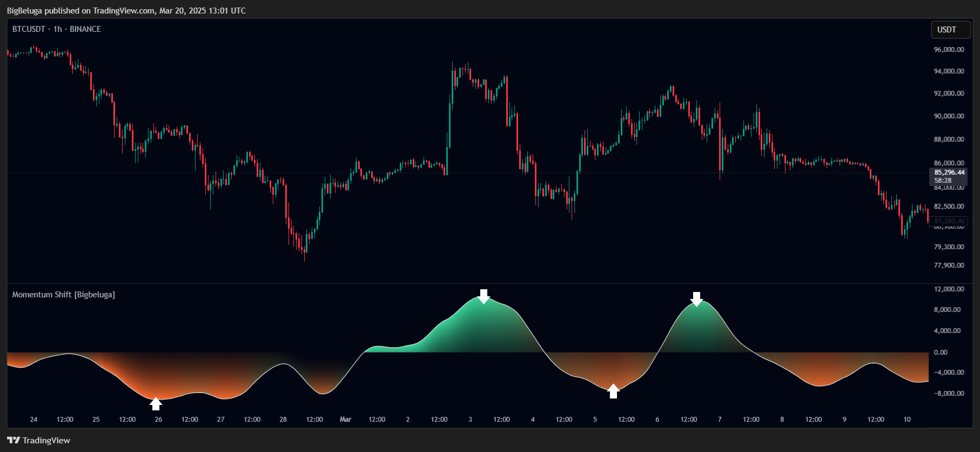Click the USDT currency button
The width and height of the screenshot is (980, 452).
[x=951, y=30]
